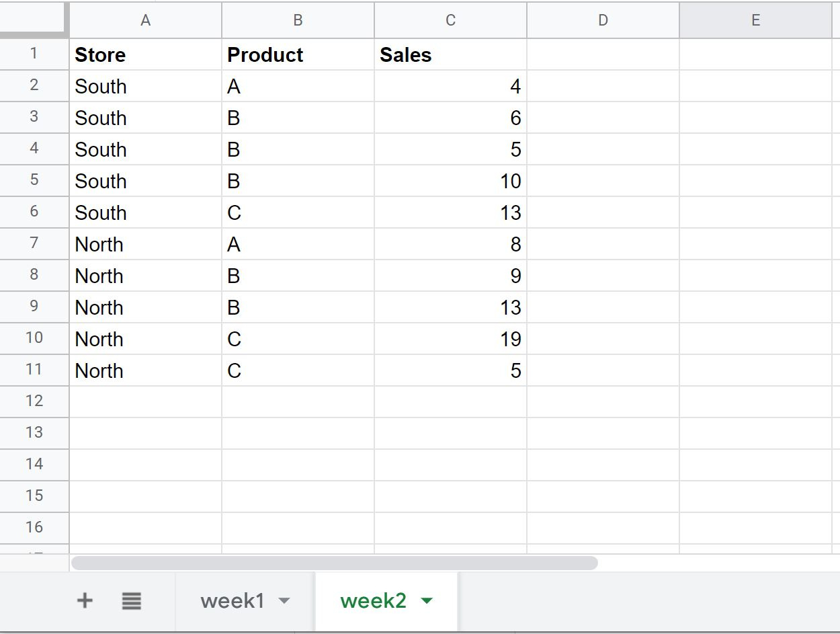
Task: Click the Add sheet plus icon
Action: coord(85,601)
